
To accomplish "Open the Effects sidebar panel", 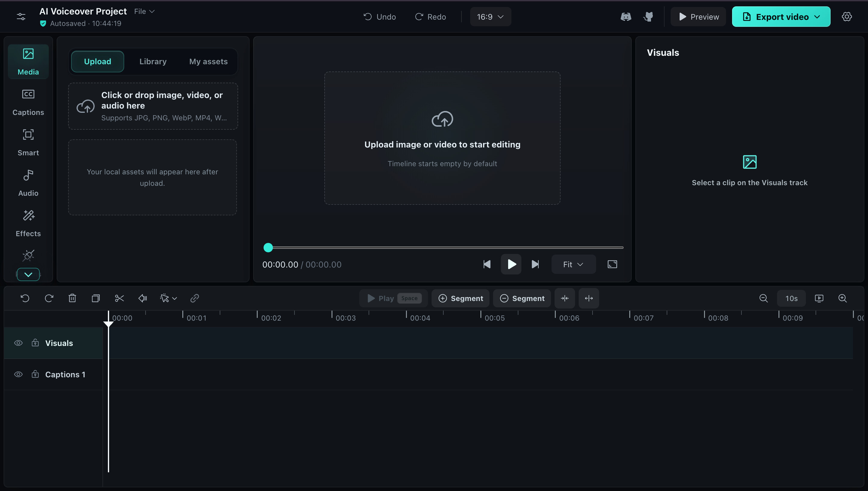I will point(28,223).
